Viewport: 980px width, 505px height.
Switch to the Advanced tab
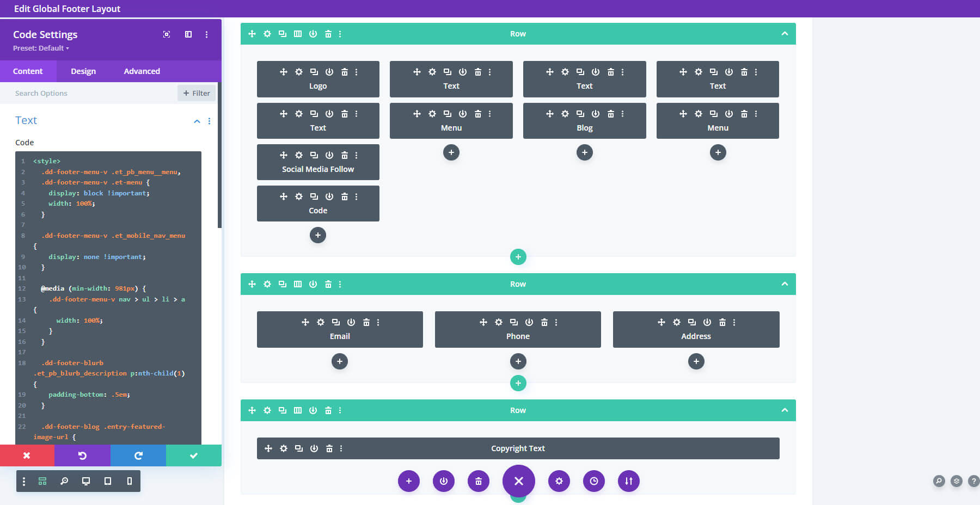(141, 71)
